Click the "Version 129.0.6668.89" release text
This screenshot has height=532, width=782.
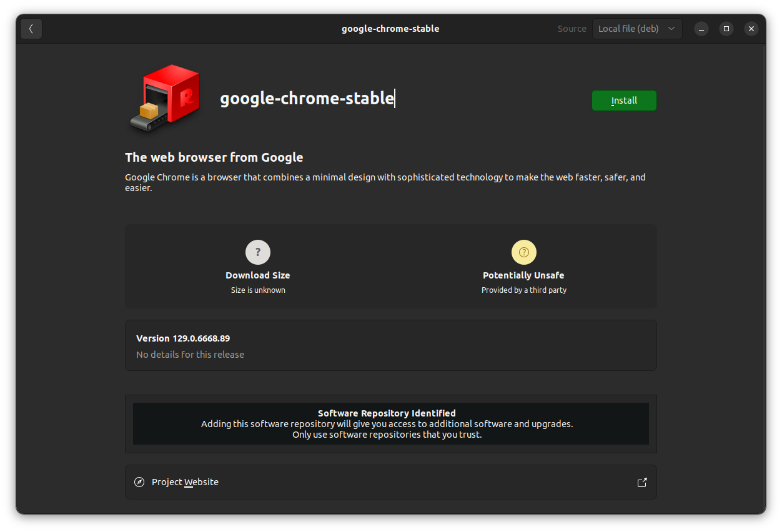(x=183, y=338)
